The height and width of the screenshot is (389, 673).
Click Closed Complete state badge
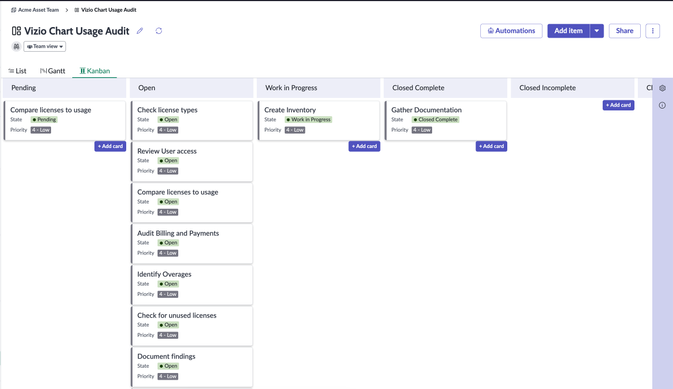pos(436,120)
